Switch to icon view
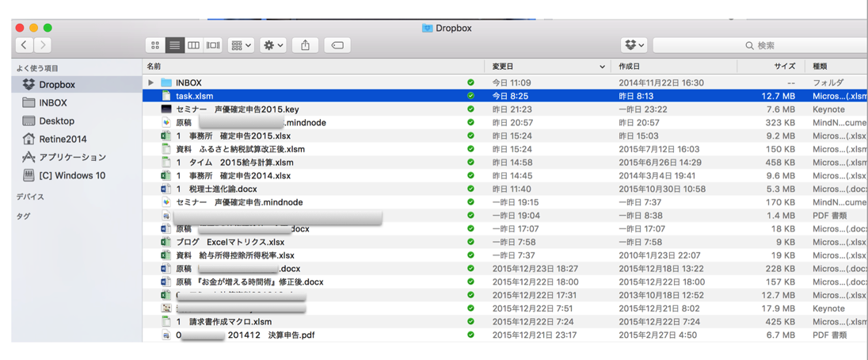 pyautogui.click(x=155, y=45)
